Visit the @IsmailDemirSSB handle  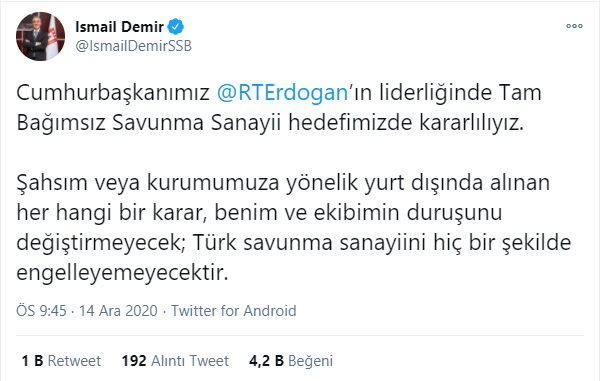click(133, 46)
